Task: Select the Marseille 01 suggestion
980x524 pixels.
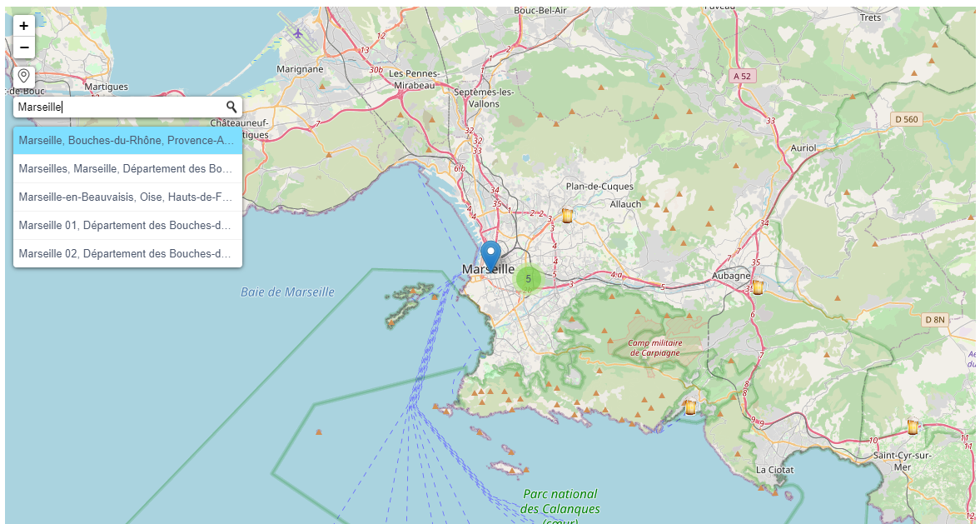Action: click(127, 225)
